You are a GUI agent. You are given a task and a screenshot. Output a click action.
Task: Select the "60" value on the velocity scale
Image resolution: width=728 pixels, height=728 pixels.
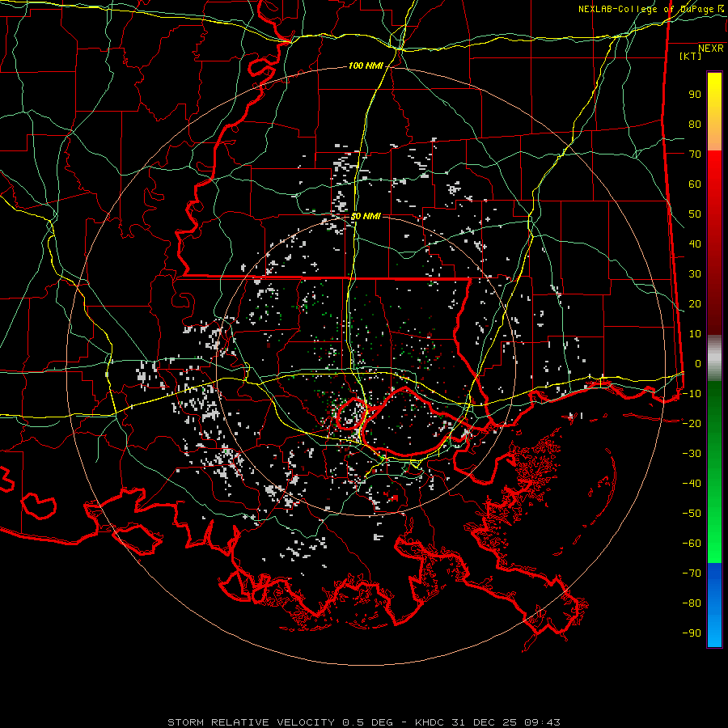click(x=695, y=184)
